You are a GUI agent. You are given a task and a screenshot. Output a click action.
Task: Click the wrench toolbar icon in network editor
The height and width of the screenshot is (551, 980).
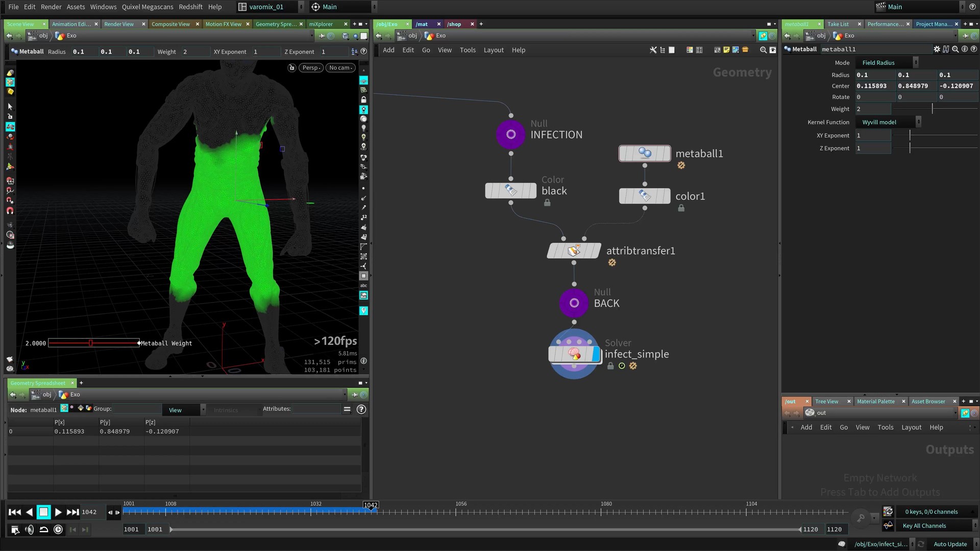[654, 50]
